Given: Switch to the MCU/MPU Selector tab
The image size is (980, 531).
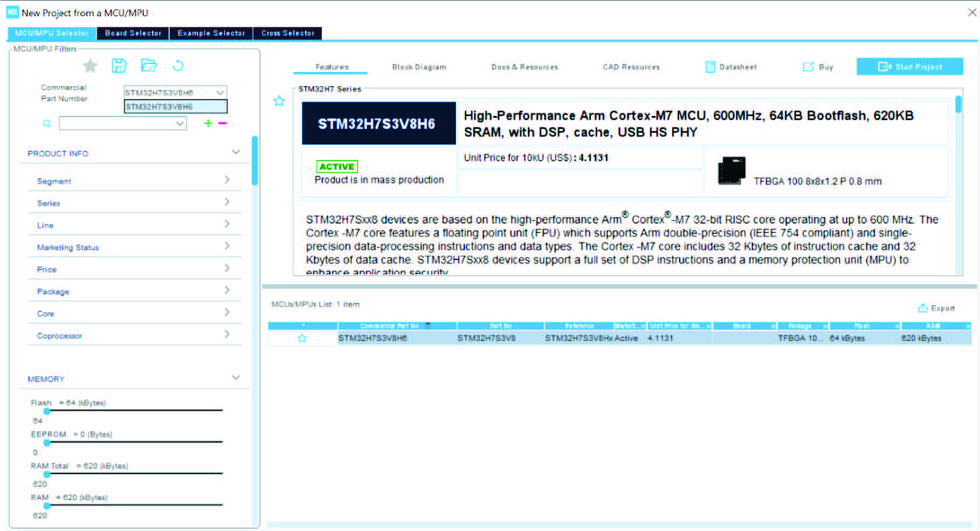Looking at the screenshot, I should coord(52,33).
